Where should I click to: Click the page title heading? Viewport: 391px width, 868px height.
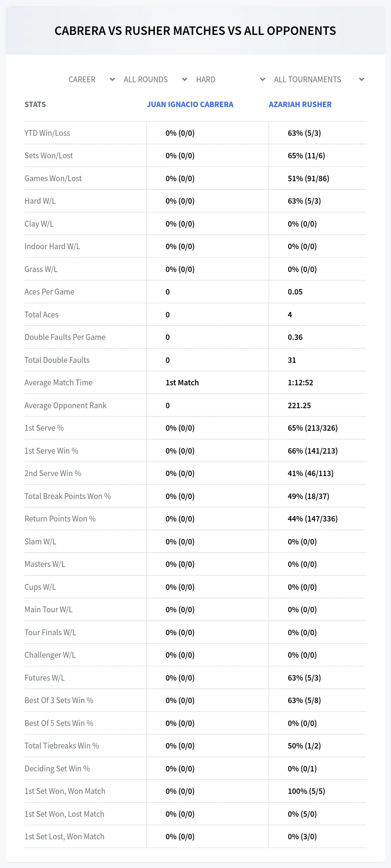[195, 31]
